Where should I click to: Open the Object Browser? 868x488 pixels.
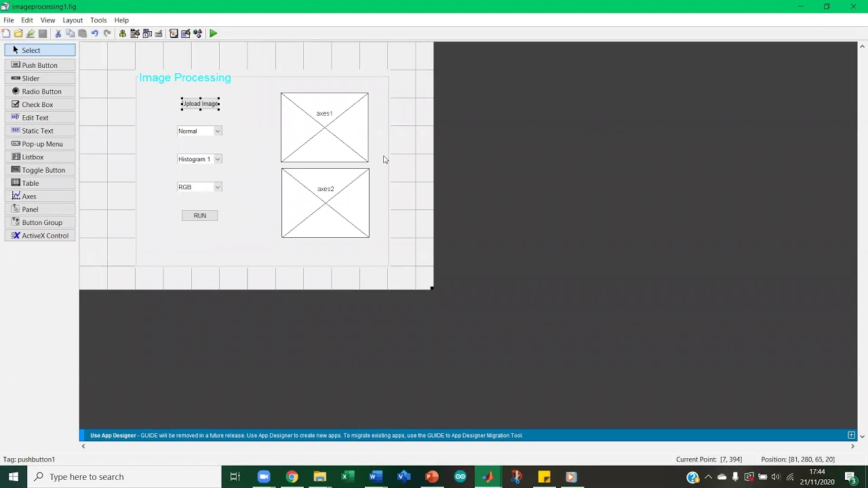[x=197, y=33]
